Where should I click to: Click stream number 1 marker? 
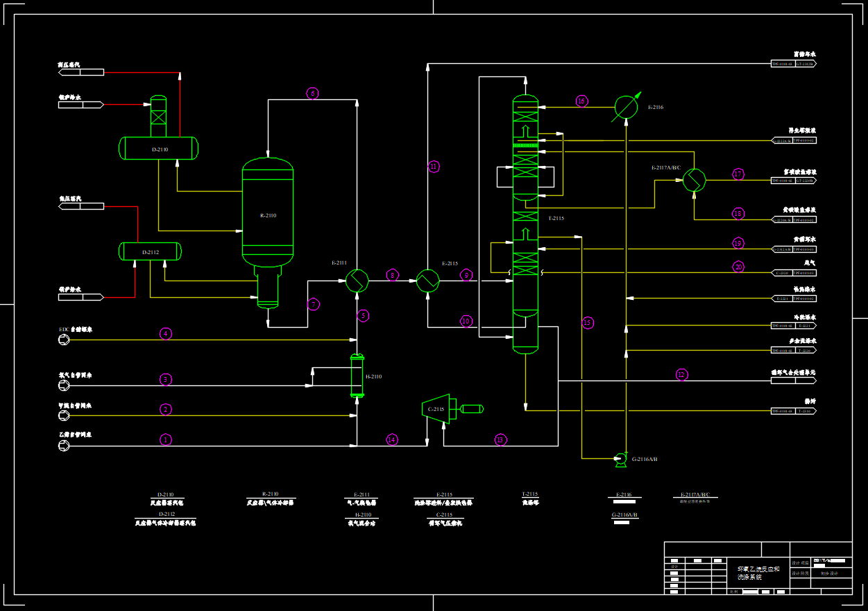click(165, 440)
